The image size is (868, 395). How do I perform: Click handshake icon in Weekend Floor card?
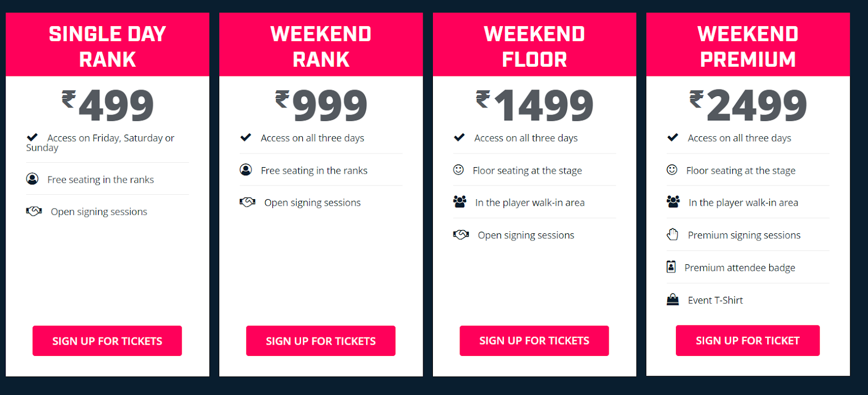coord(461,234)
